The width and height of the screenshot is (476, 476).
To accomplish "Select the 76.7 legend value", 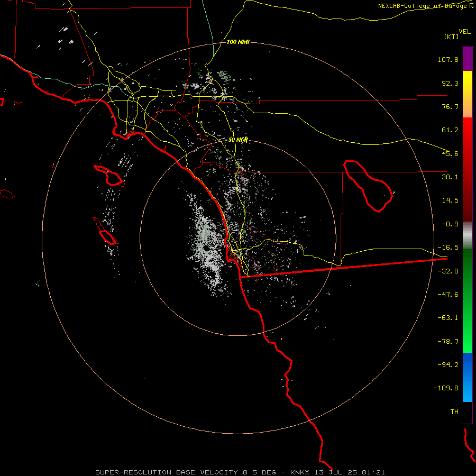I will 450,106.
